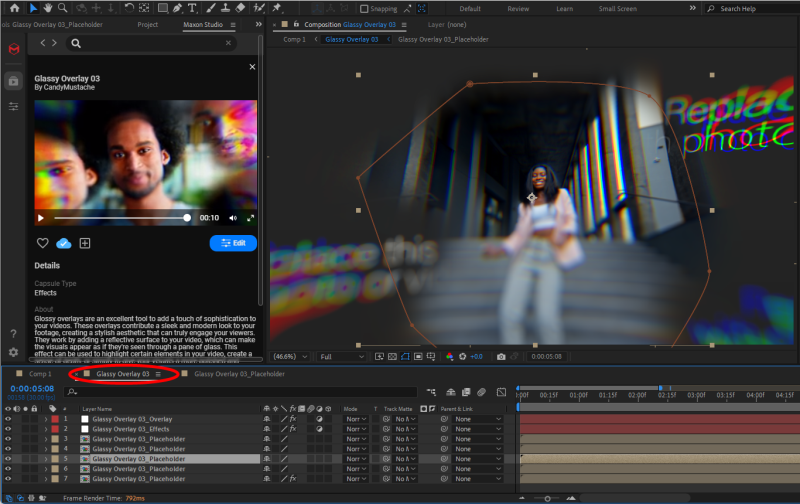800x504 pixels.
Task: Select the Eraser tool
Action: click(240, 8)
